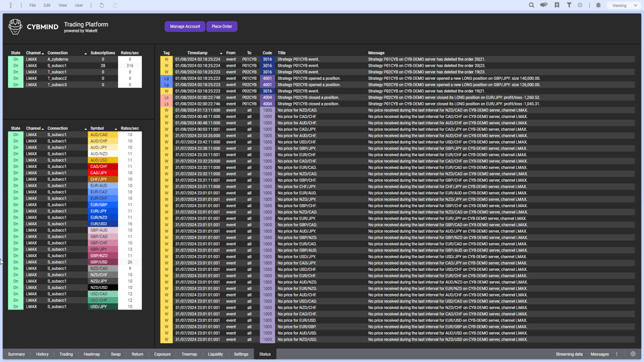Image resolution: width=644 pixels, height=362 pixels.
Task: Click the Streaming data status bar item
Action: [x=569, y=354]
